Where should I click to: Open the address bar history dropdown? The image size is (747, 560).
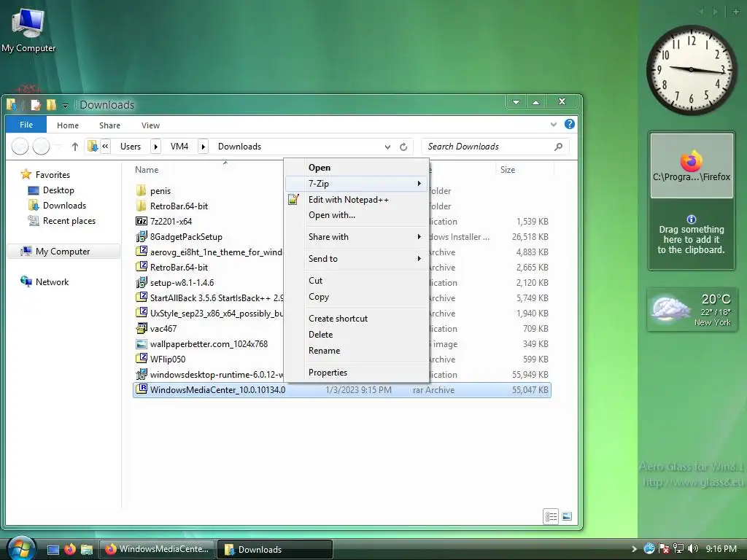point(388,147)
